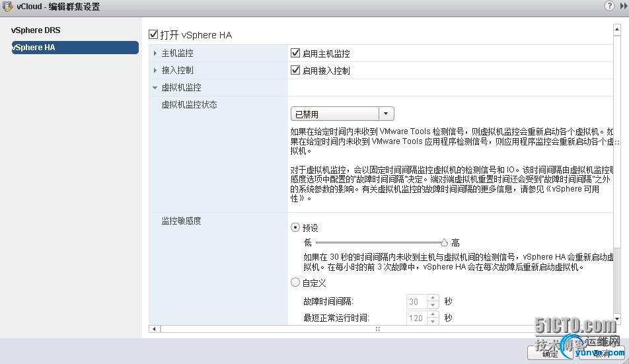The height and width of the screenshot is (364, 629).
Task: Click the vertical scrollbar up arrow
Action: tap(617, 29)
